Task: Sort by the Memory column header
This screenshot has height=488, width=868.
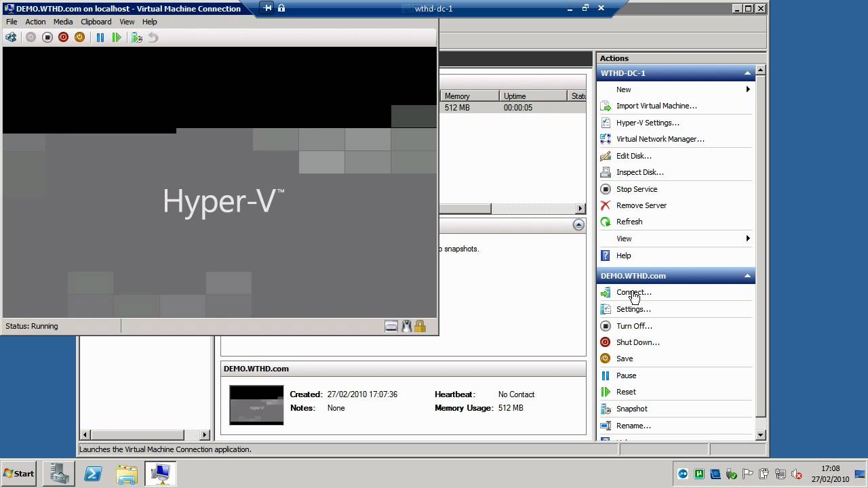Action: pos(469,96)
